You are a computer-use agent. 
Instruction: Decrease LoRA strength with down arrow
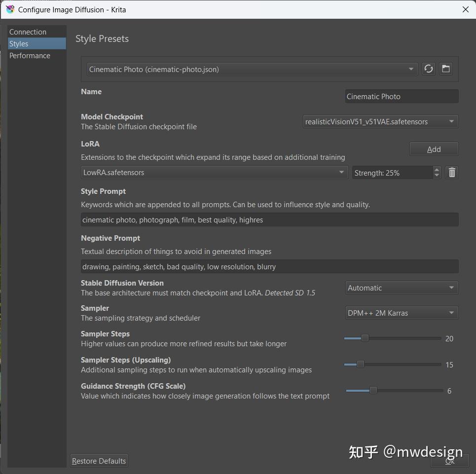437,176
